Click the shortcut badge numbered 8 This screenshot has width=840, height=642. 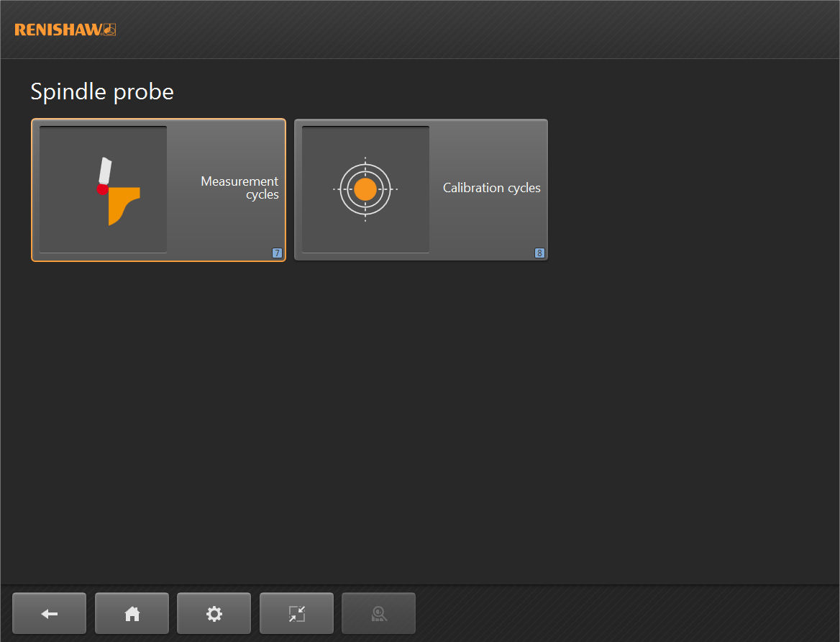pyautogui.click(x=539, y=253)
